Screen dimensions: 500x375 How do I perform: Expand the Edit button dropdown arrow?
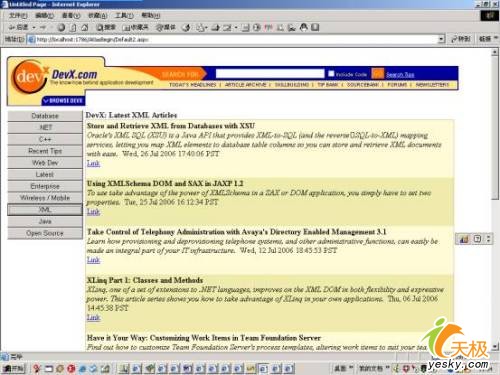coord(236,27)
